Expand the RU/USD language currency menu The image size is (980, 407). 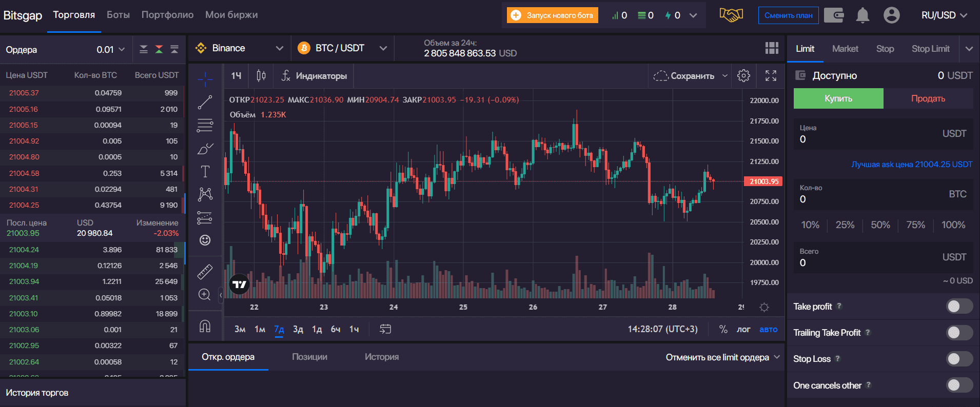(x=944, y=15)
